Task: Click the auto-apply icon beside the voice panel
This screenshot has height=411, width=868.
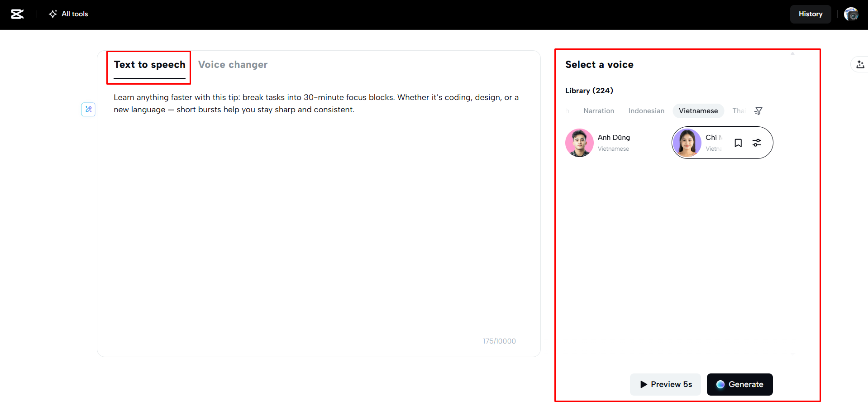Action: (x=859, y=64)
